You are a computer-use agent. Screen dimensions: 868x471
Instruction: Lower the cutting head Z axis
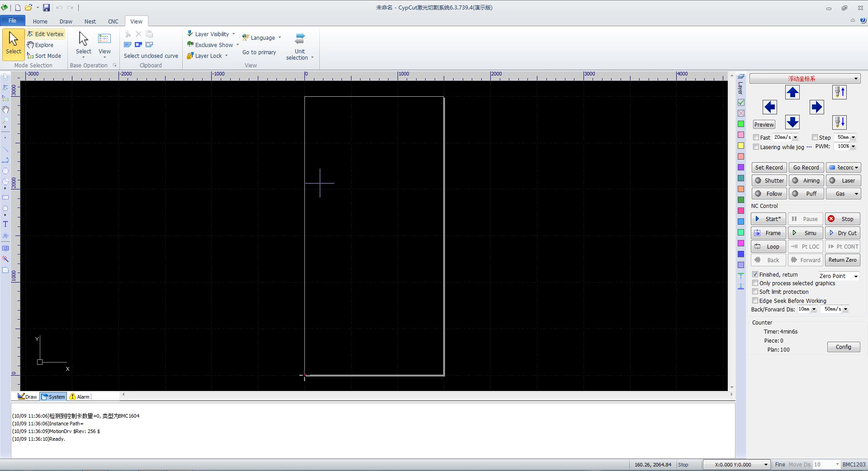click(840, 122)
